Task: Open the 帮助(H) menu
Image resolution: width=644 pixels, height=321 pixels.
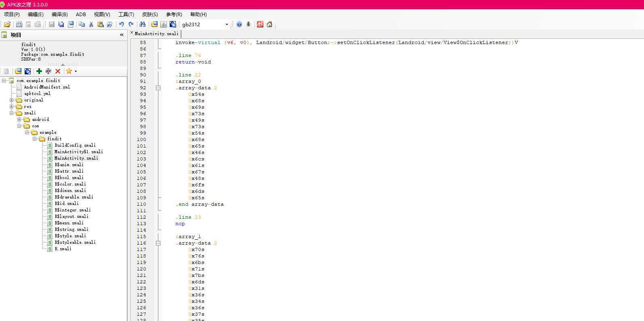Action: 198,14
